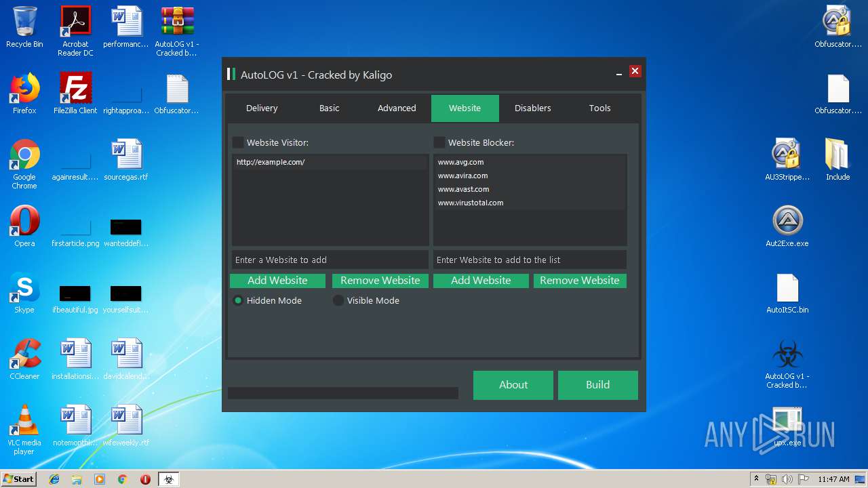Switch to the Advanced tab
868x488 pixels.
397,108
